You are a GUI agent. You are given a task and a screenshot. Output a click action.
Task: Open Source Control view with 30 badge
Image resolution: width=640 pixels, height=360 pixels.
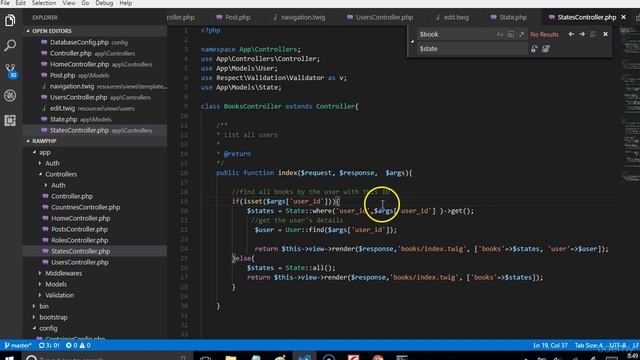(10, 71)
